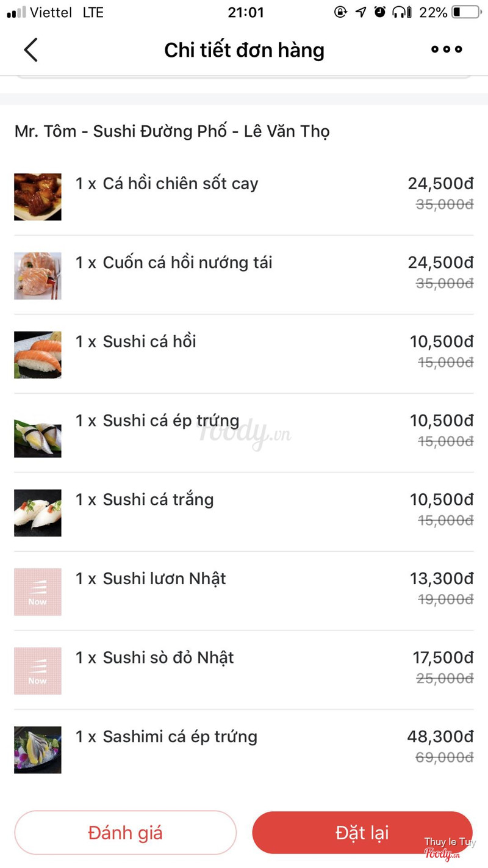The width and height of the screenshot is (488, 868).
Task: Tap the battery icon in status bar
Action: tap(467, 12)
